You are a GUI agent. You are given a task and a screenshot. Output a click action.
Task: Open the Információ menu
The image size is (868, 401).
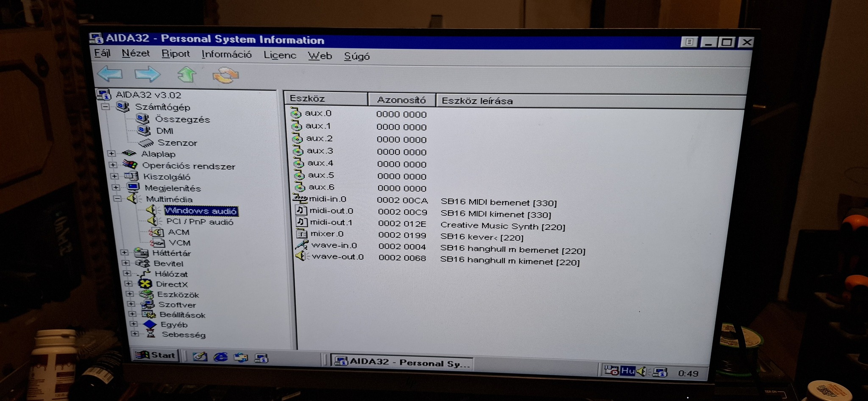click(x=226, y=54)
